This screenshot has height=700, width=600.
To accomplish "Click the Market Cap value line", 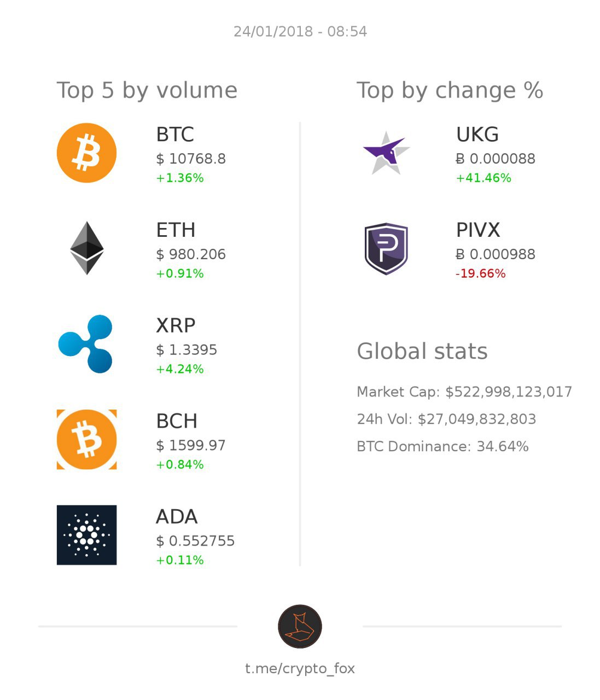I will [464, 392].
